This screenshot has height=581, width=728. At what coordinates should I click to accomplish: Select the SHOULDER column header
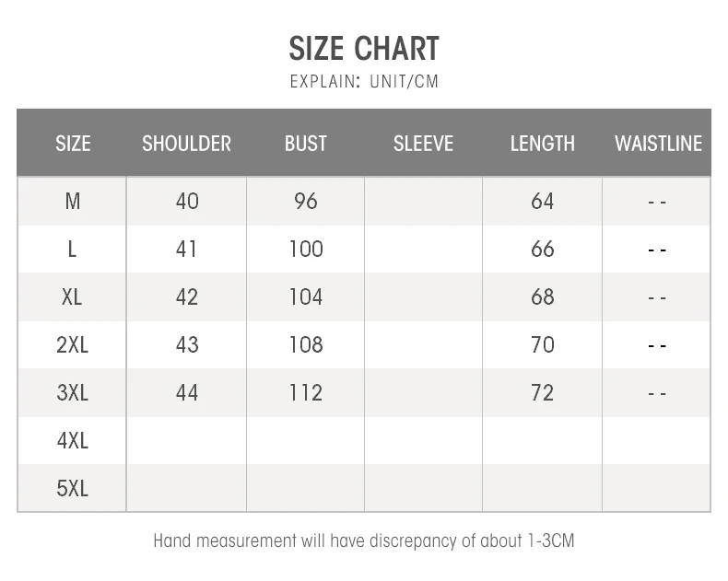click(186, 144)
